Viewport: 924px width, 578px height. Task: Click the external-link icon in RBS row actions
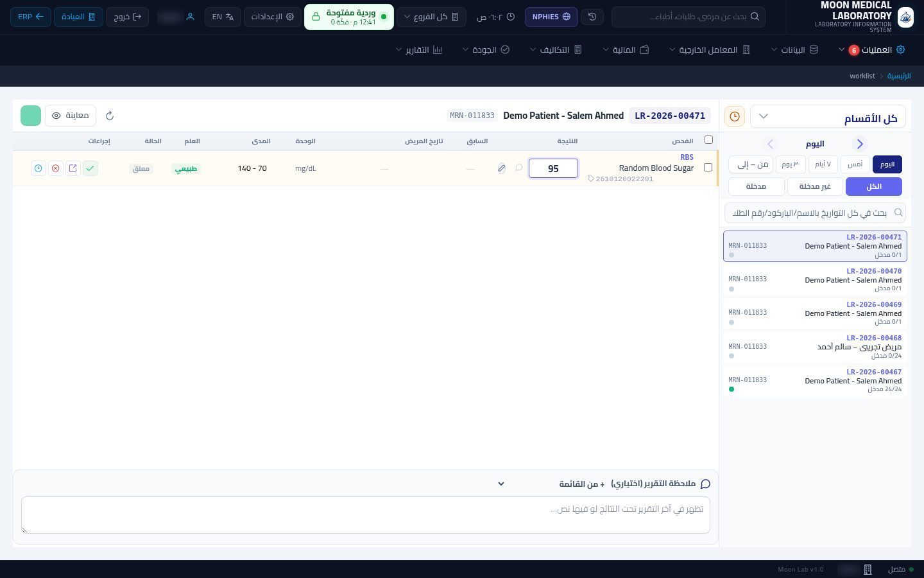[73, 168]
